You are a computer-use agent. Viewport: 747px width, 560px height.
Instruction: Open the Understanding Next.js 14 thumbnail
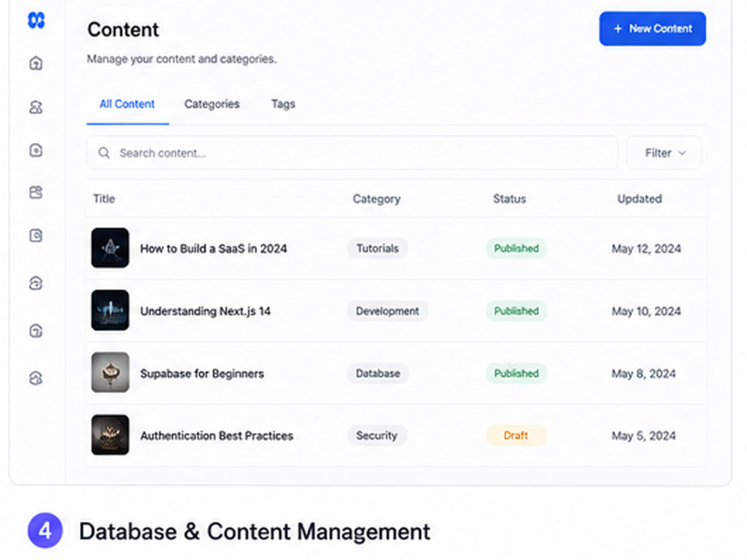(110, 310)
